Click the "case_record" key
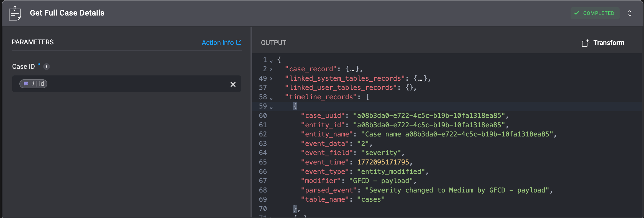Screen dimensions: 644x218 pos(311,69)
